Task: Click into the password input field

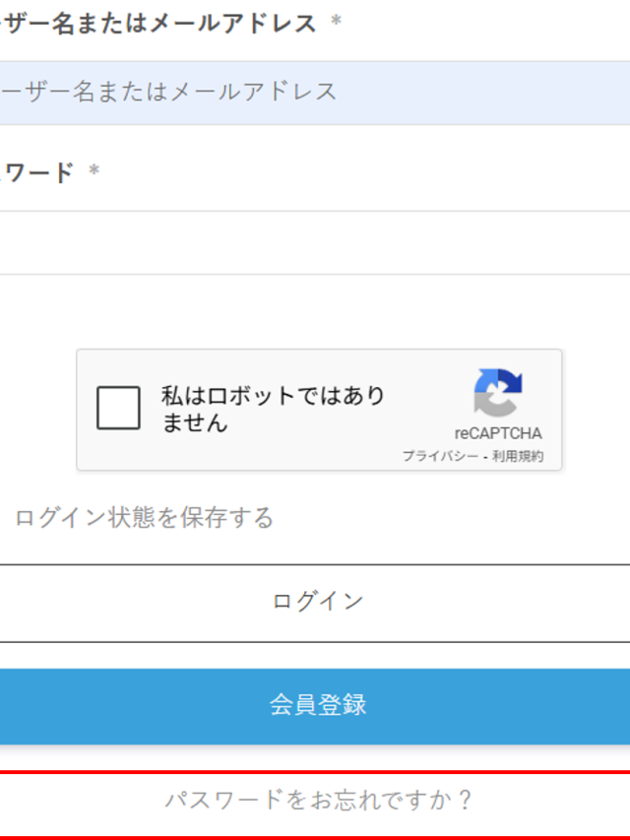Action: click(x=315, y=242)
